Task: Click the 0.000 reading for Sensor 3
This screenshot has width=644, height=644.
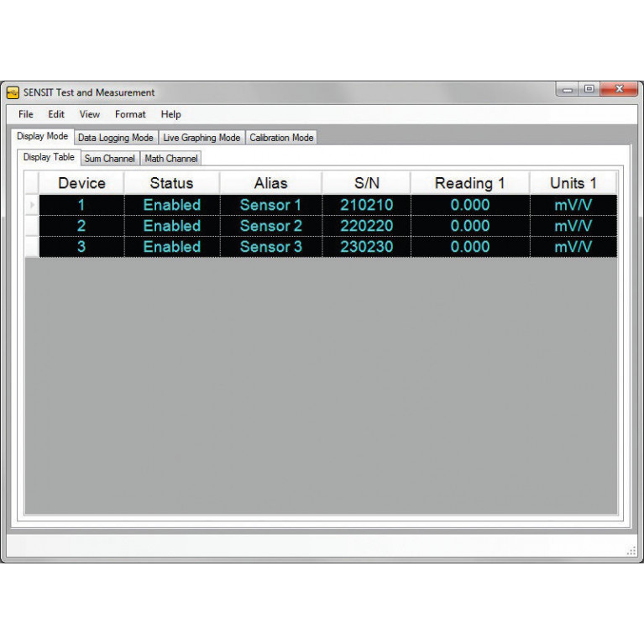Action: (470, 247)
